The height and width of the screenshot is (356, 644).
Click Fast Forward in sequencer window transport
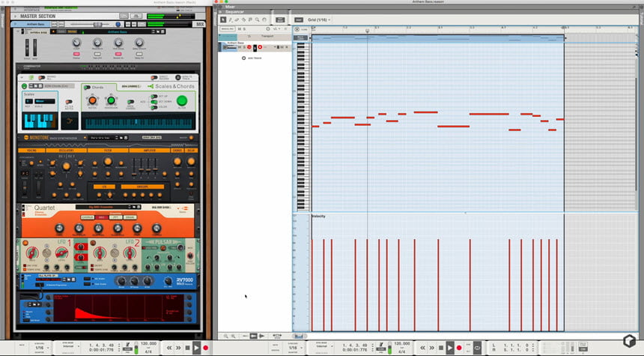point(431,348)
